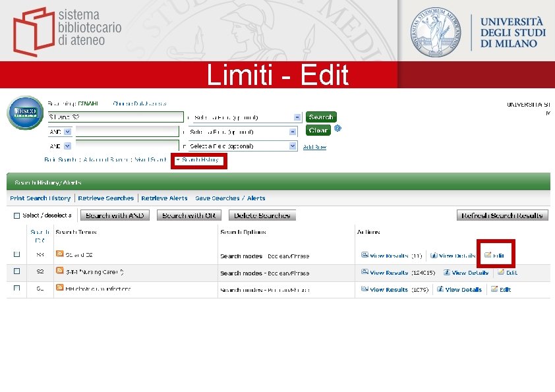Collapse the Search History expander link

coord(198,160)
